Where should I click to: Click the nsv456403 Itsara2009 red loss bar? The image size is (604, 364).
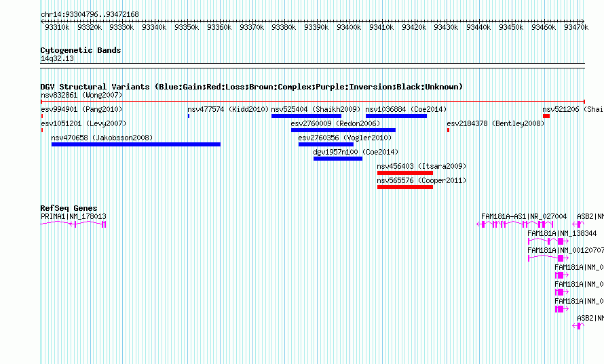pyautogui.click(x=405, y=173)
